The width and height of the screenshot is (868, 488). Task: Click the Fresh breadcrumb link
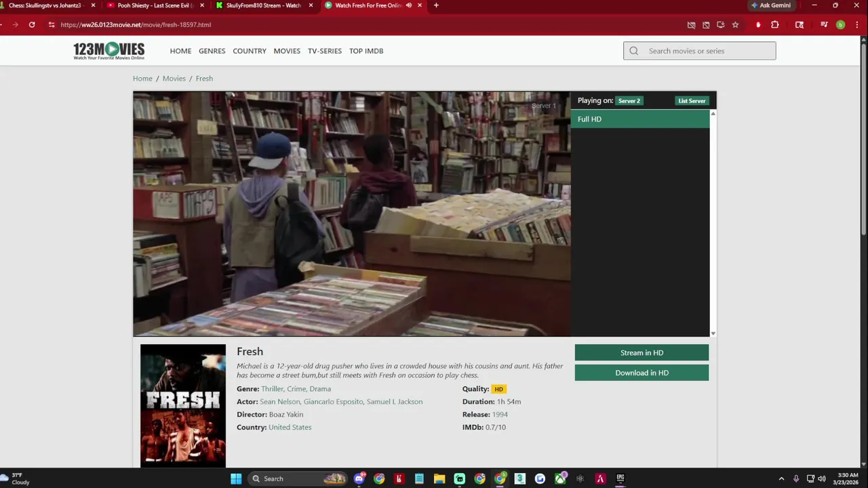tap(204, 79)
